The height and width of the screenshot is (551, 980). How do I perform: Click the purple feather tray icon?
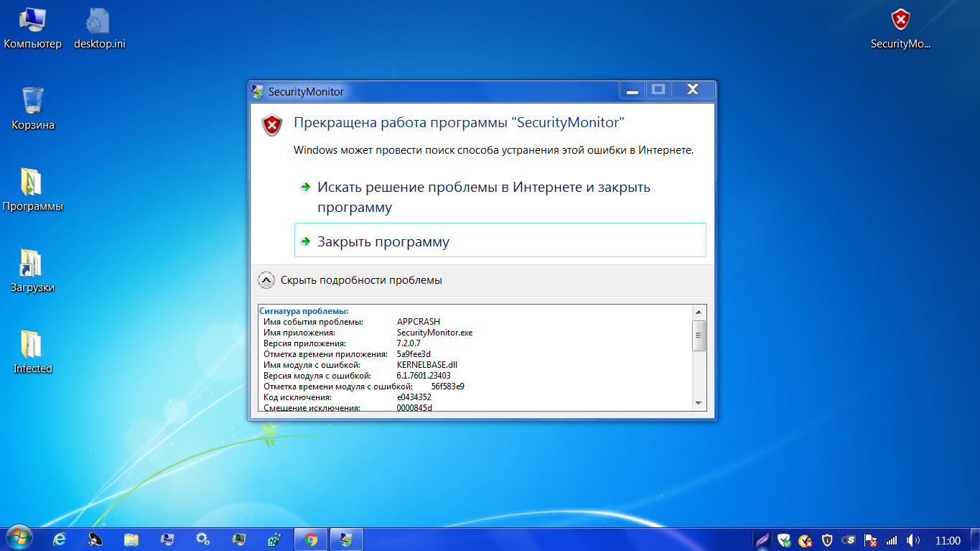click(x=763, y=540)
